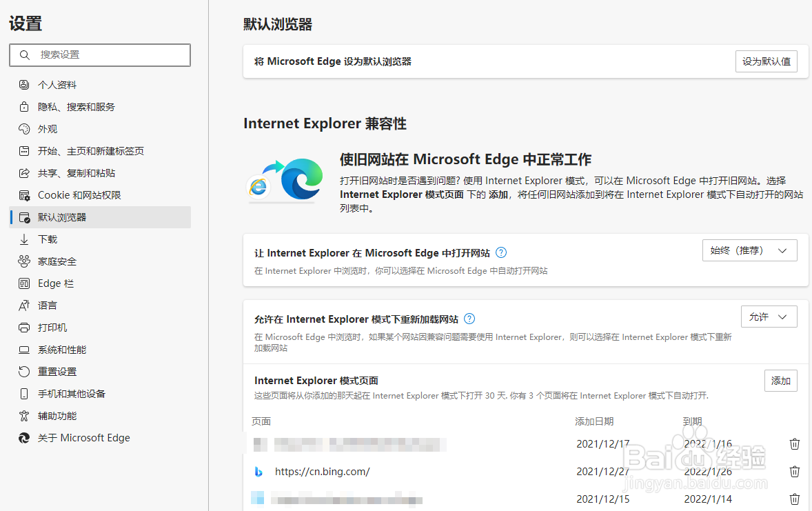Click the 个人资料 profile icon
The height and width of the screenshot is (511, 812).
click(x=24, y=84)
